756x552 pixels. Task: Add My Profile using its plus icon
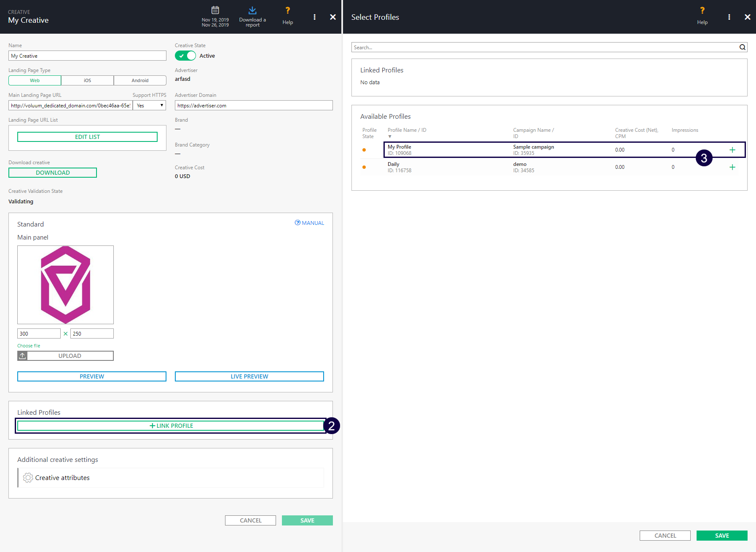point(732,150)
